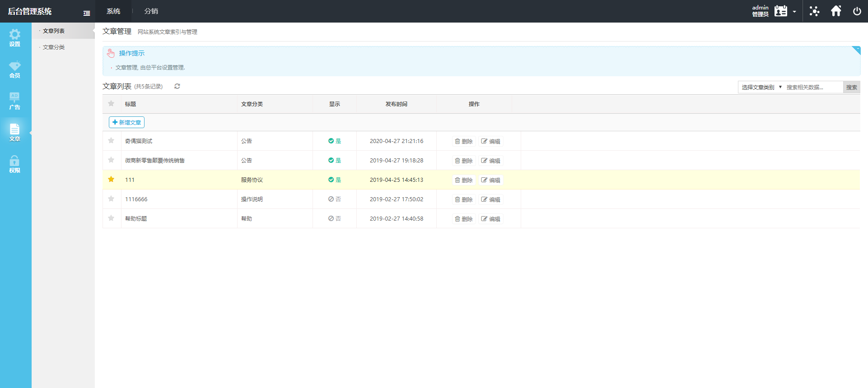Log out with the power icon
The height and width of the screenshot is (388, 868).
pyautogui.click(x=857, y=11)
